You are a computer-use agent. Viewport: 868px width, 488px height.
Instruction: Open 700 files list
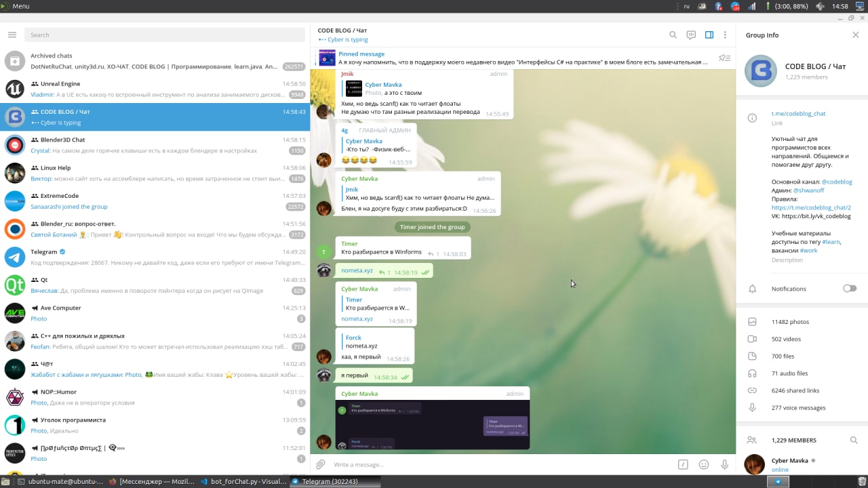802,357
